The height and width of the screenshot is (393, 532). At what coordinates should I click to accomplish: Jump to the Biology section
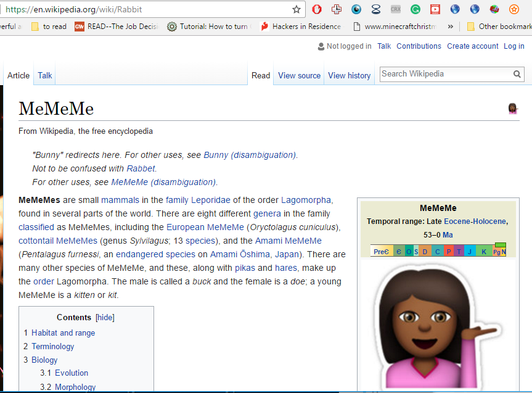(x=44, y=360)
